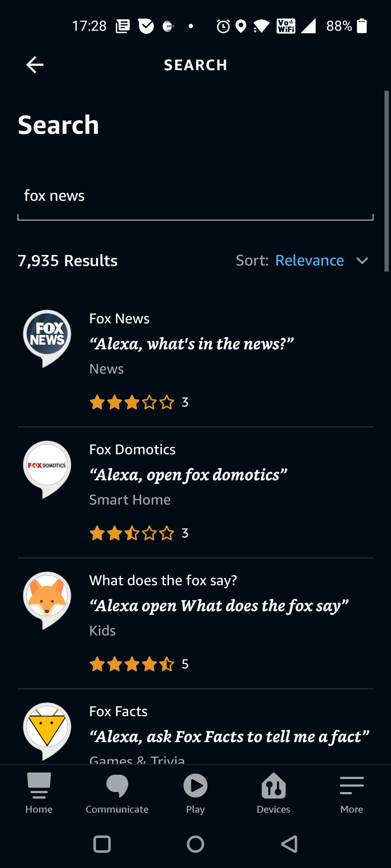This screenshot has width=391, height=868.
Task: Open the Communicate tab
Action: point(117,793)
